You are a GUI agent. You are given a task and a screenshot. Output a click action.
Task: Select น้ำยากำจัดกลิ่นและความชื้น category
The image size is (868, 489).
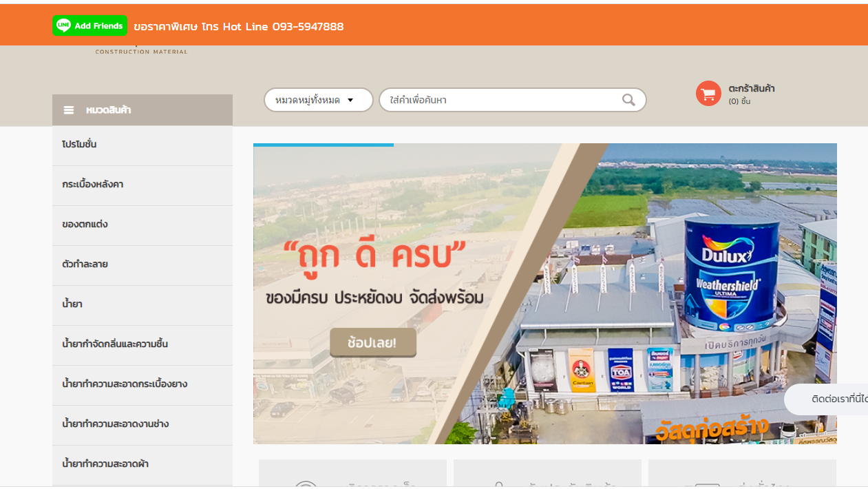pyautogui.click(x=142, y=345)
